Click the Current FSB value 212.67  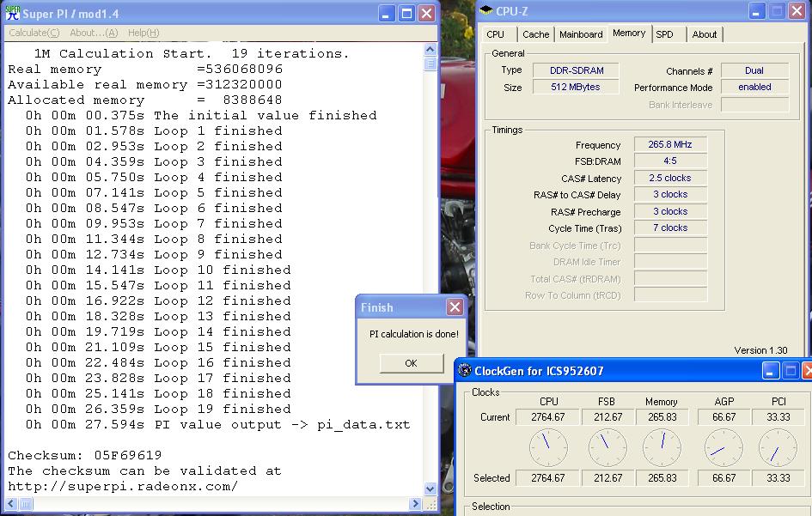point(607,417)
